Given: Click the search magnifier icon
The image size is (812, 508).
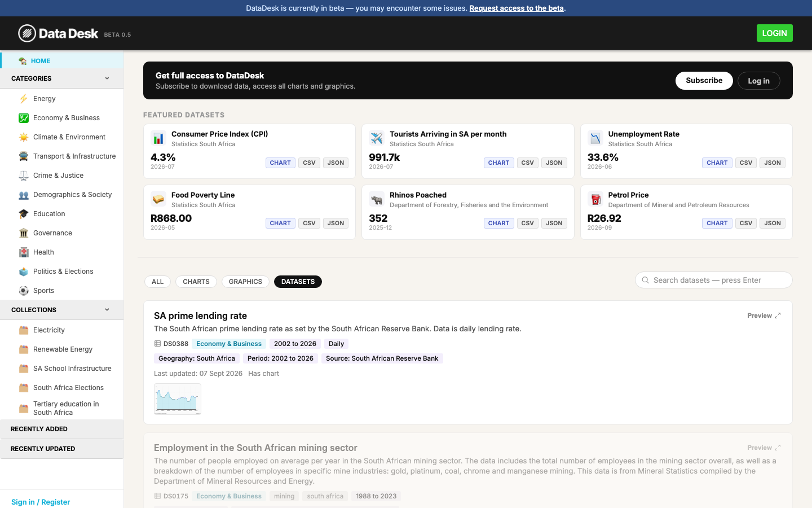Looking at the screenshot, I should point(646,280).
